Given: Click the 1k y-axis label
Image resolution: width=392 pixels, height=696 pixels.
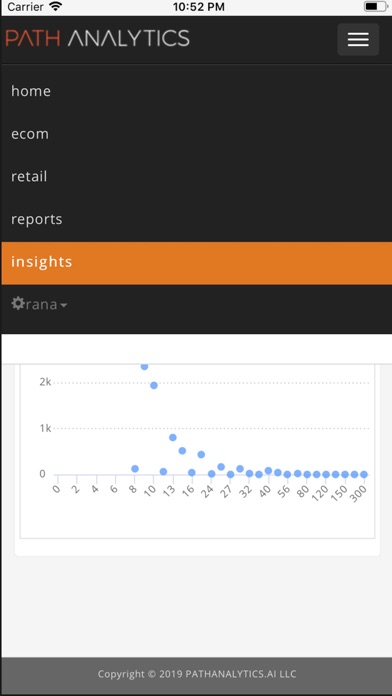Looking at the screenshot, I should point(45,428).
